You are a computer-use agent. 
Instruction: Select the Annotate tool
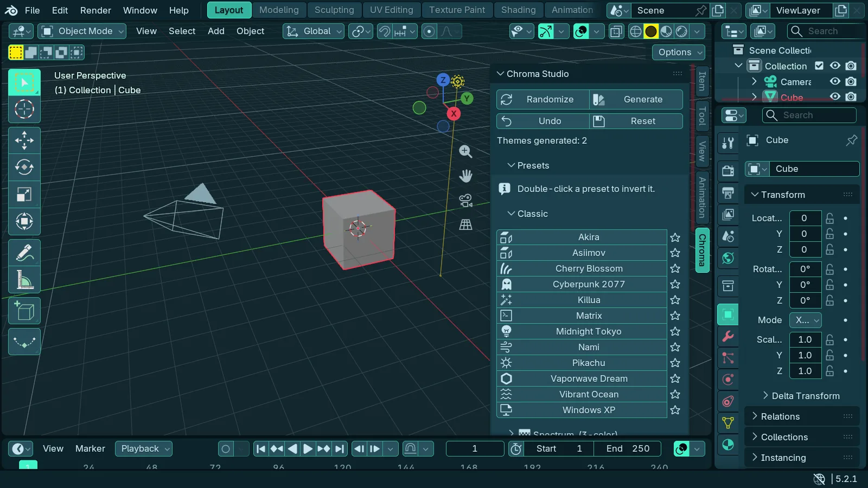24,253
